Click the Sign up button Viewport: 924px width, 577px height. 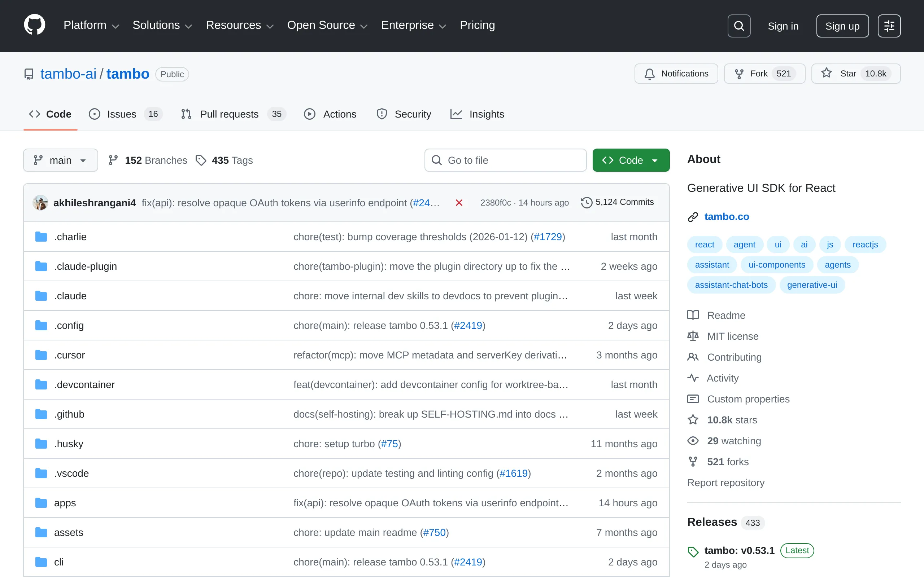tap(842, 26)
